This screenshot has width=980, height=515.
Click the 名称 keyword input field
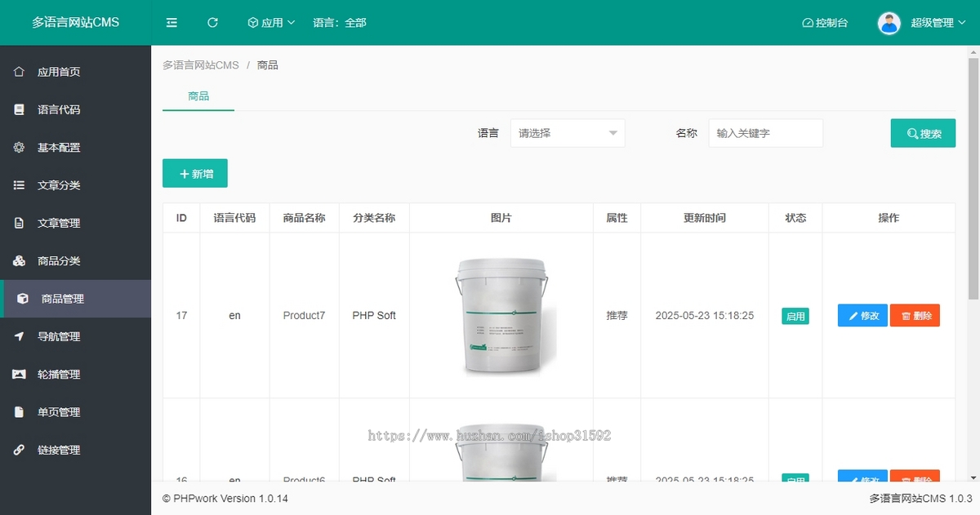(765, 133)
